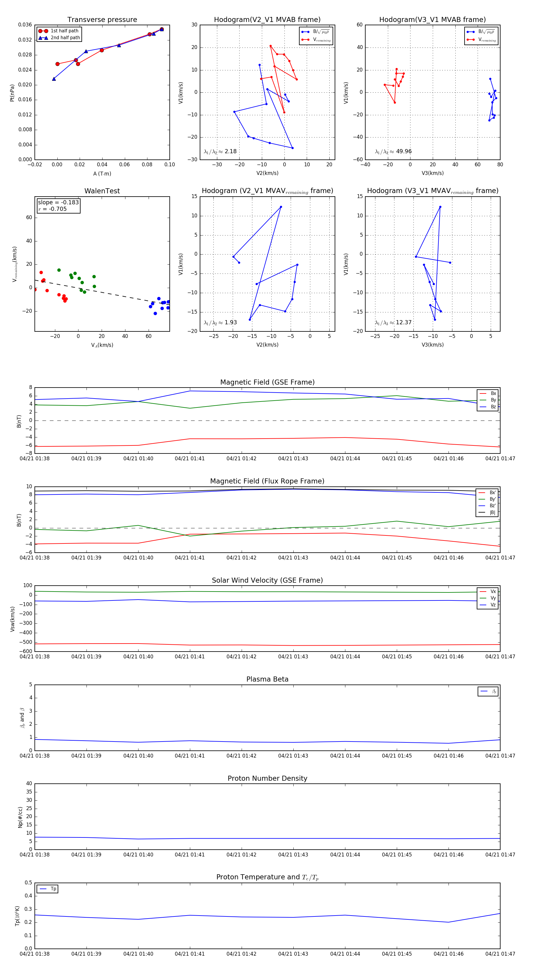Click the 'βp and β' y-axis label
The image size is (535, 980).
pyautogui.click(x=22, y=718)
